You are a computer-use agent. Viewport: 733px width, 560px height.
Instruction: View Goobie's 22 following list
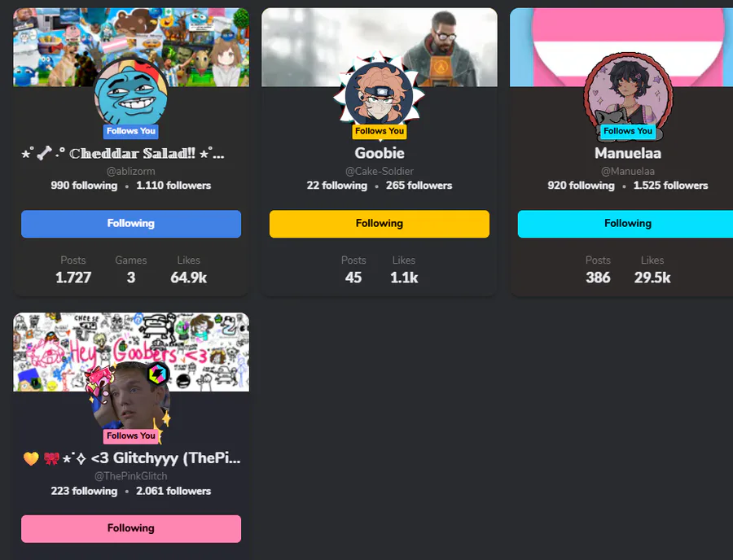coord(336,186)
